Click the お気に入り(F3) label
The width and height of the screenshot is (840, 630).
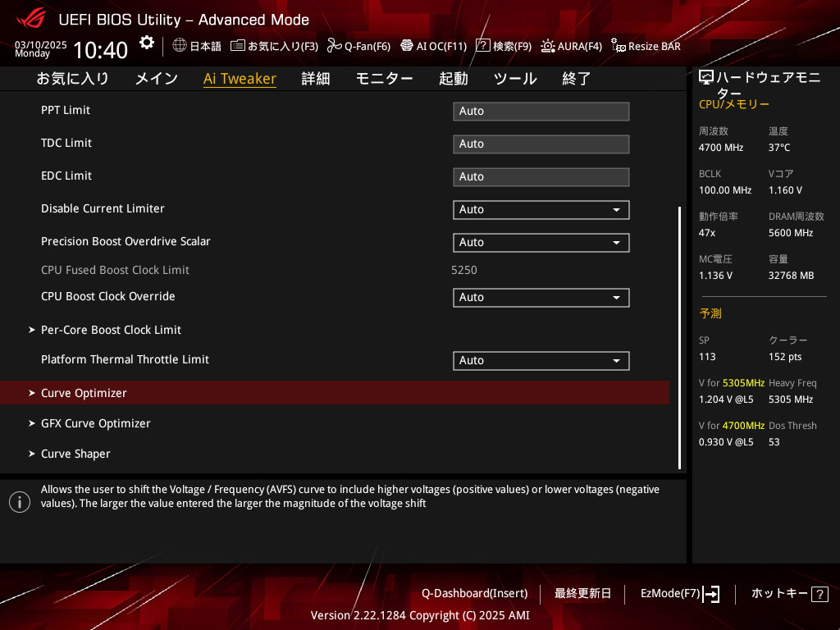(x=283, y=46)
